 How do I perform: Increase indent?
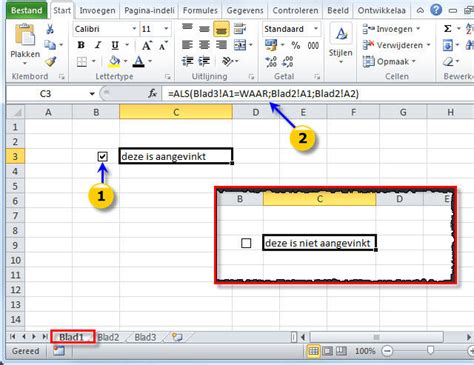coord(204,61)
